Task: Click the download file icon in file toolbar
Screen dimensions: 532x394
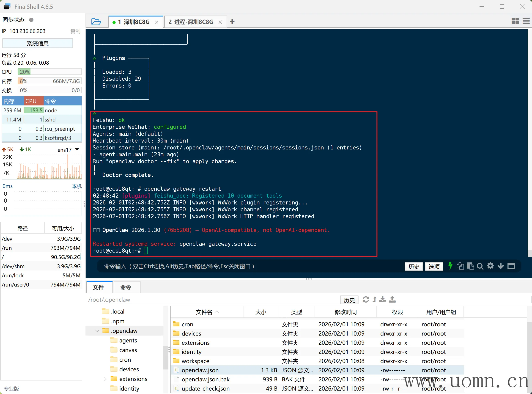Action: click(x=383, y=300)
